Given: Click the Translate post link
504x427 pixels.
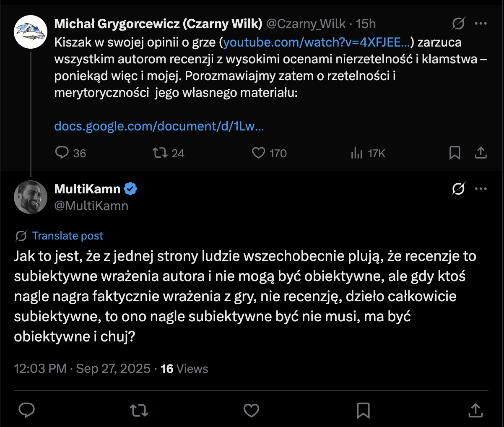Looking at the screenshot, I should click(68, 236).
